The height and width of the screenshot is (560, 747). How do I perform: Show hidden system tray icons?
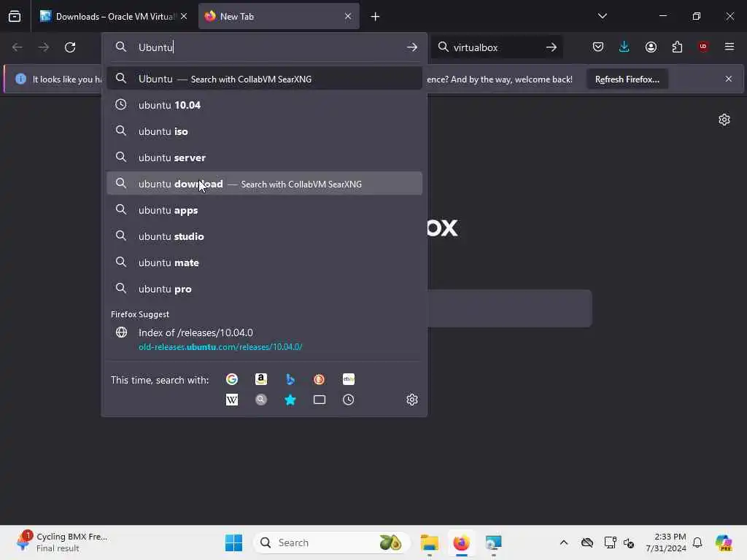point(564,542)
